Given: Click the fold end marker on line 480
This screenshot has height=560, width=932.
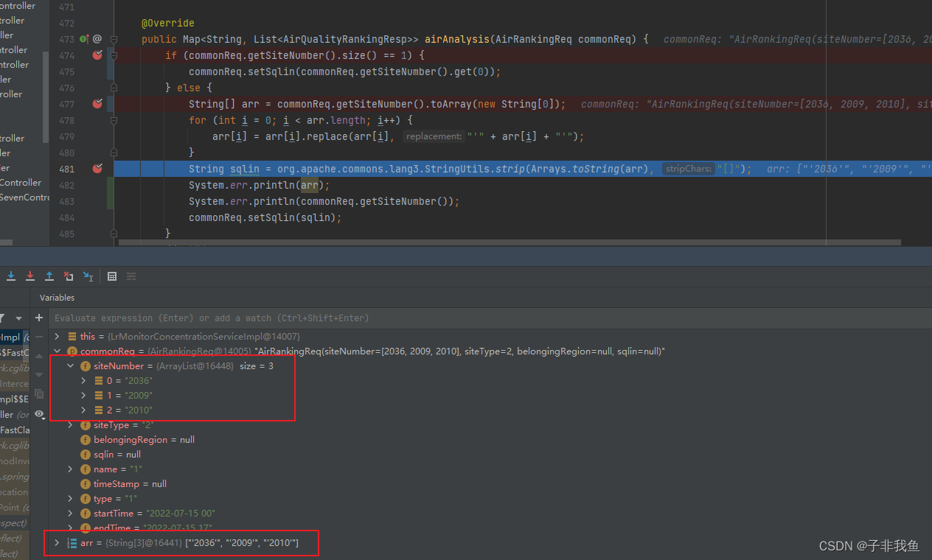Looking at the screenshot, I should tap(114, 153).
